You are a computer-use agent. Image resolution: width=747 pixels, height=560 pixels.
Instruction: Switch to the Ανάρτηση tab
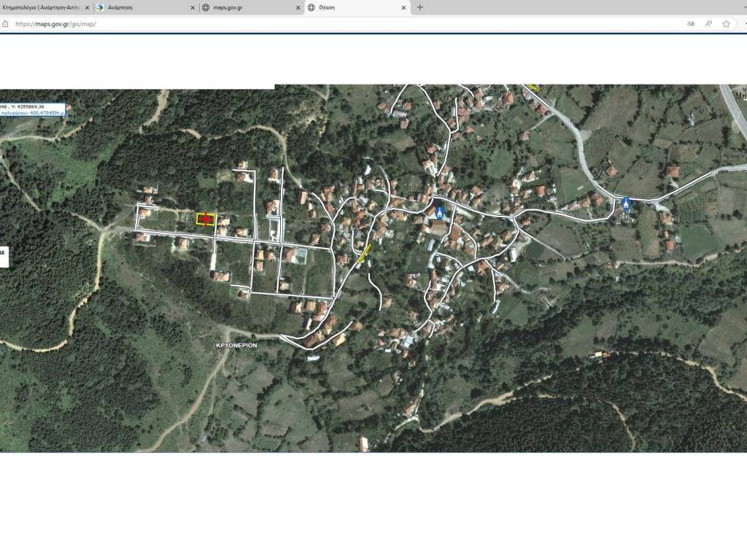[142, 7]
